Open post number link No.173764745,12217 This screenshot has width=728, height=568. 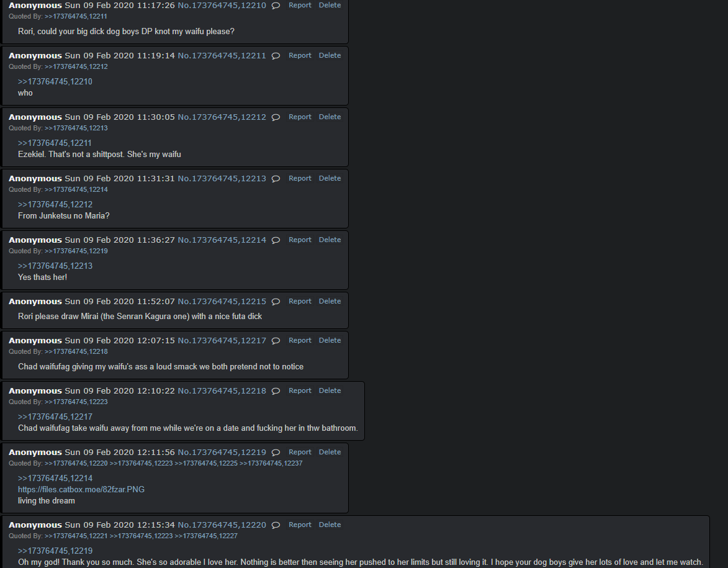222,340
